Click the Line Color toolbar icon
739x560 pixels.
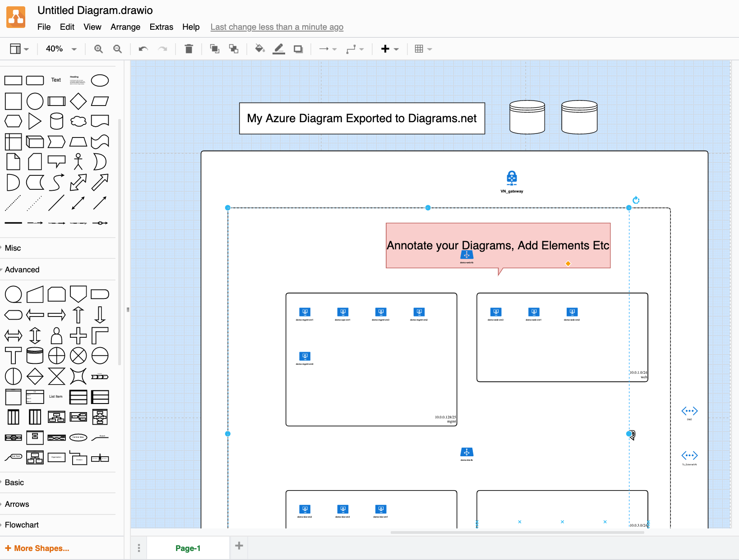[279, 49]
